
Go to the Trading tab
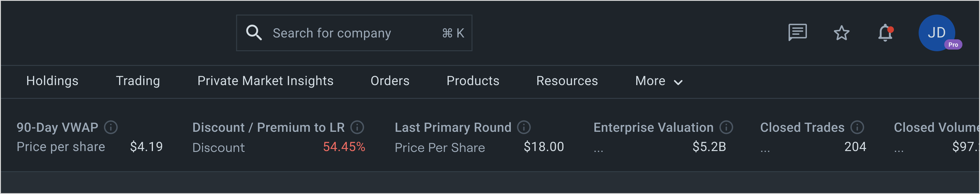point(138,81)
